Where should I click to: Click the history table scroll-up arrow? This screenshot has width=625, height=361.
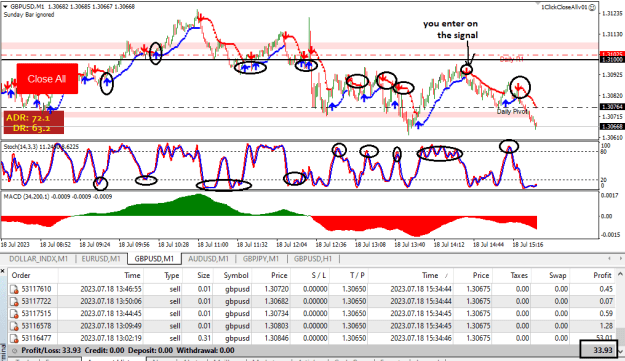tap(620, 274)
